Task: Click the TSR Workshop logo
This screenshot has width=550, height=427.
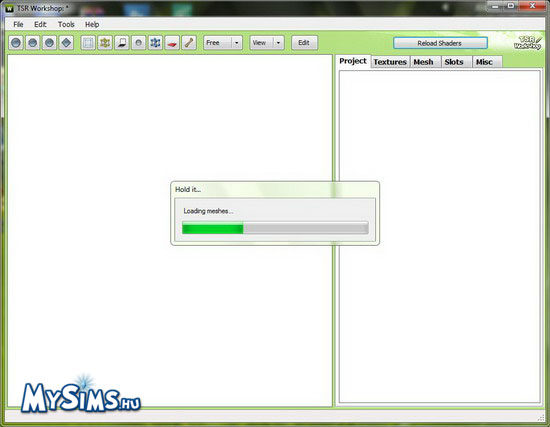Action: coord(528,43)
